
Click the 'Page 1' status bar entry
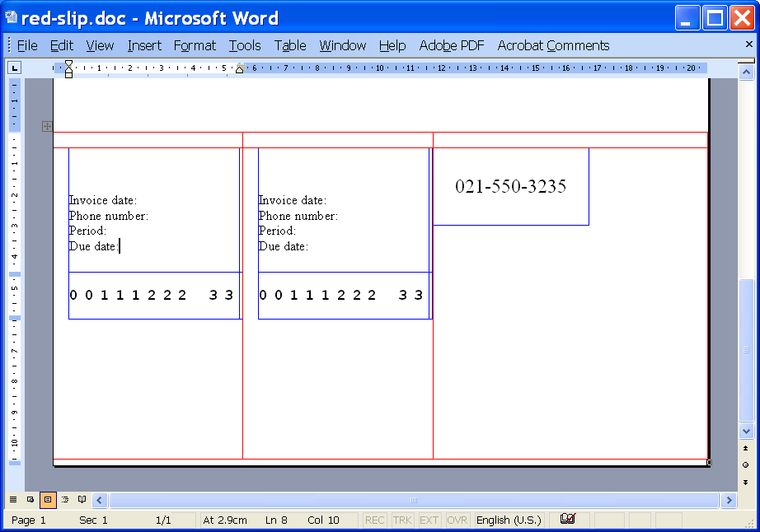click(x=29, y=520)
